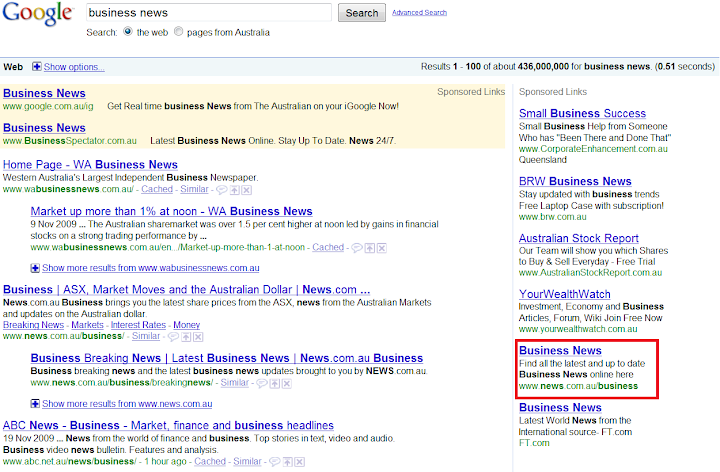Open Cached link for Market-up-more-than-1-at-noon
720x472 pixels.
click(x=328, y=247)
